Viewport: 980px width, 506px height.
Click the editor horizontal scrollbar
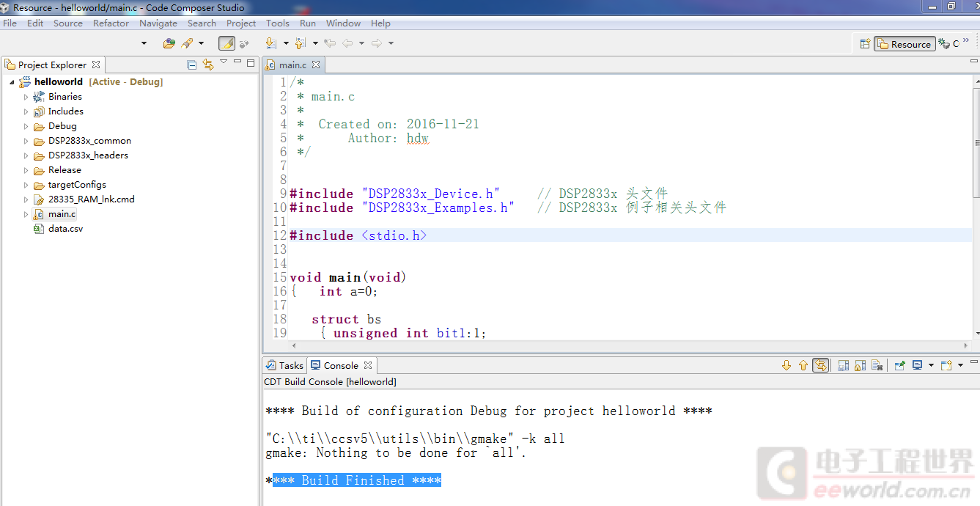(630, 345)
